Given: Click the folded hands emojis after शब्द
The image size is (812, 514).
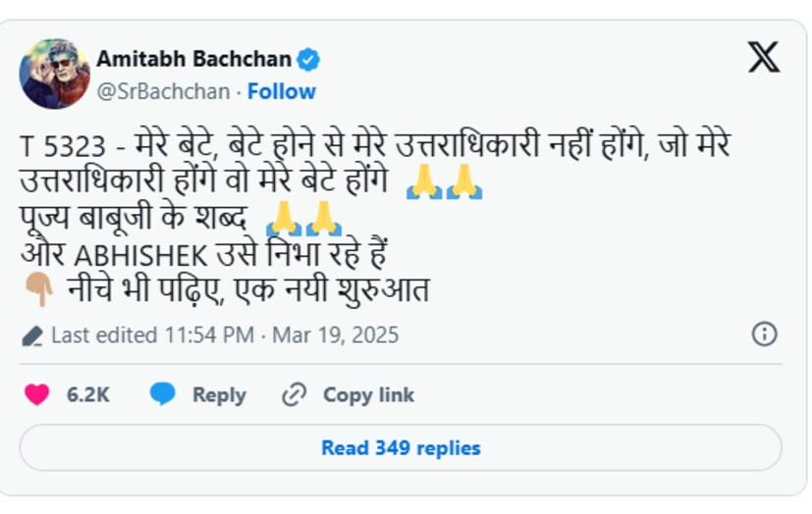Looking at the screenshot, I should point(303,218).
